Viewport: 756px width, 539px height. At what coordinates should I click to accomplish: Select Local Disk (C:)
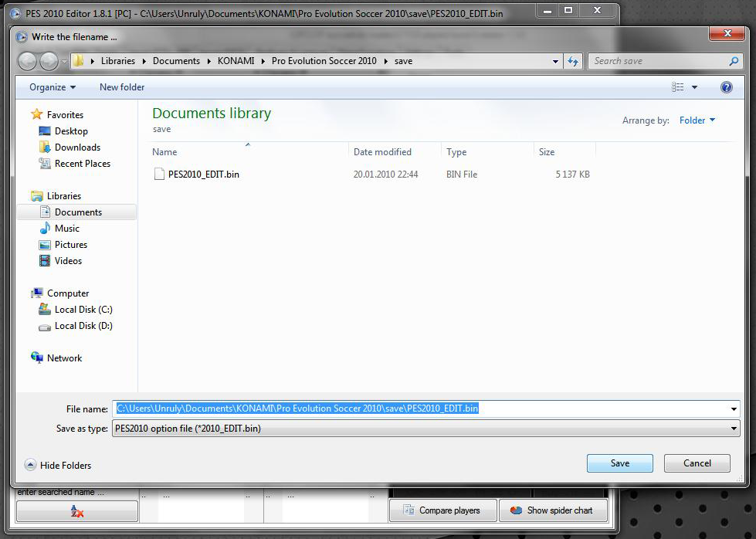[x=83, y=310]
